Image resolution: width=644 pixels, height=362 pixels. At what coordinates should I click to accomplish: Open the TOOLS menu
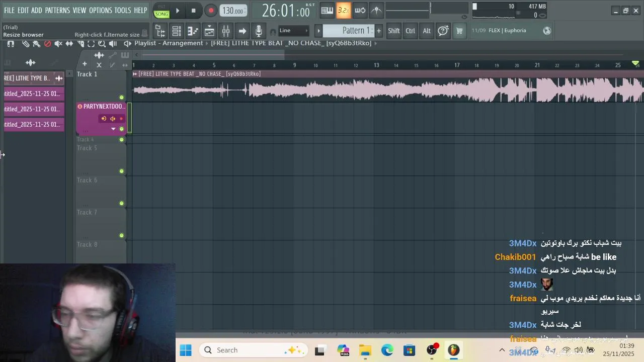pyautogui.click(x=122, y=10)
